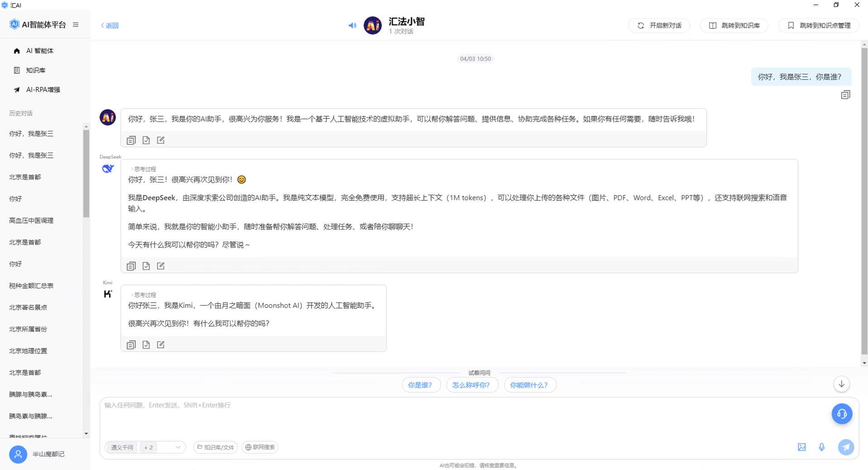Click the edit icon under the DeepSeek reply
The width and height of the screenshot is (868, 470).
point(161,266)
